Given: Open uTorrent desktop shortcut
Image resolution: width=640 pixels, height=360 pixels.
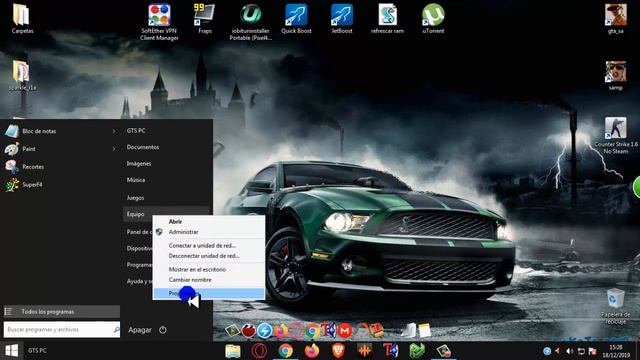Looking at the screenshot, I should click(x=433, y=18).
